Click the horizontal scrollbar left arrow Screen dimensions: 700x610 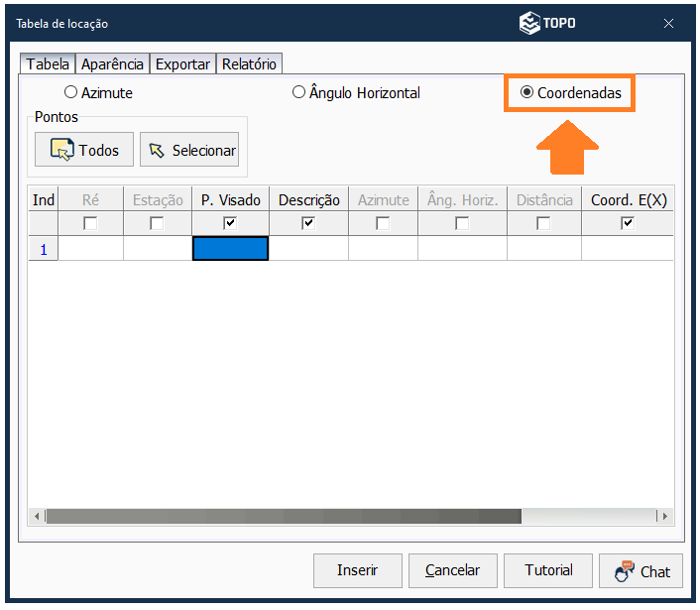pyautogui.click(x=38, y=517)
